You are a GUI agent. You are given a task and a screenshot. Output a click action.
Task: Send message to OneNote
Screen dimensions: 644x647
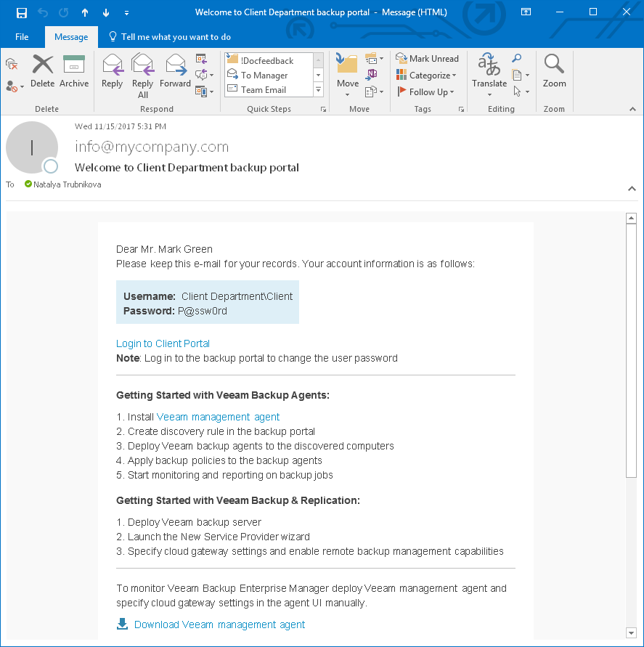[372, 74]
